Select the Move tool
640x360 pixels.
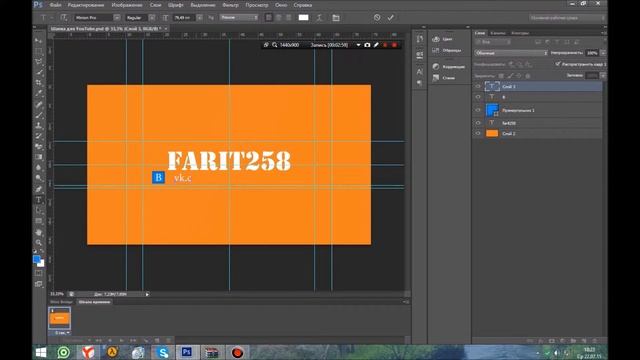point(39,41)
